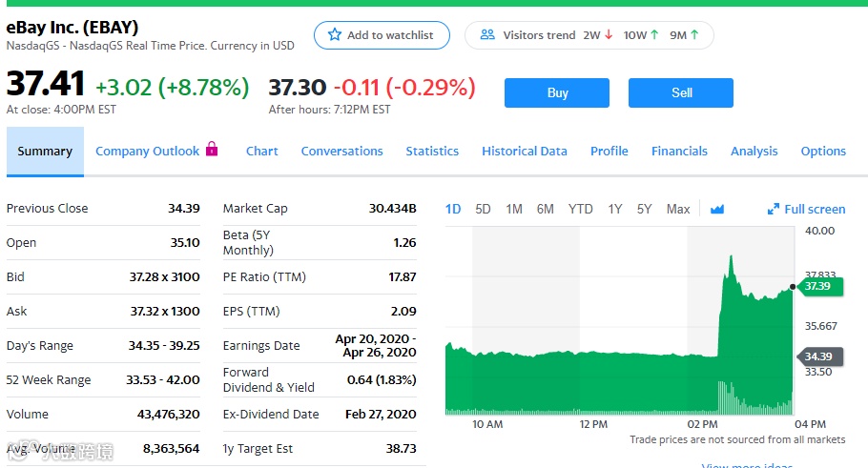
Task: Click Day's Range value 34.35 - 39.25
Action: pos(164,345)
